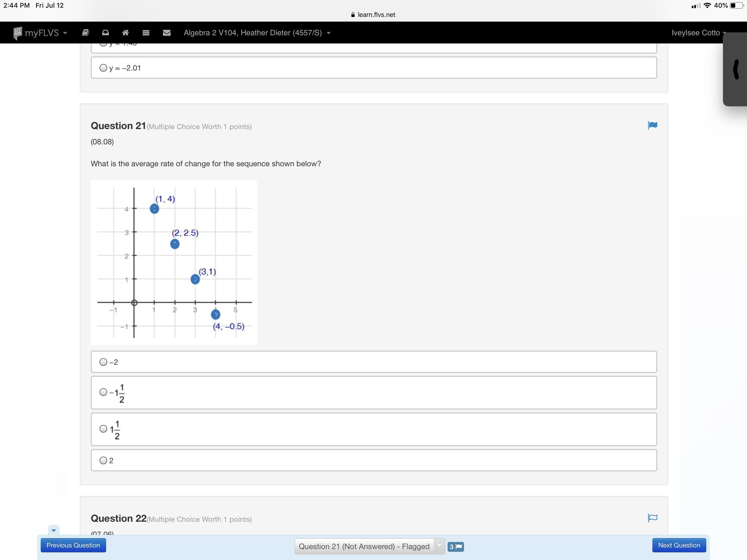
Task: Open the gradebook icon in navbar
Action: click(85, 33)
